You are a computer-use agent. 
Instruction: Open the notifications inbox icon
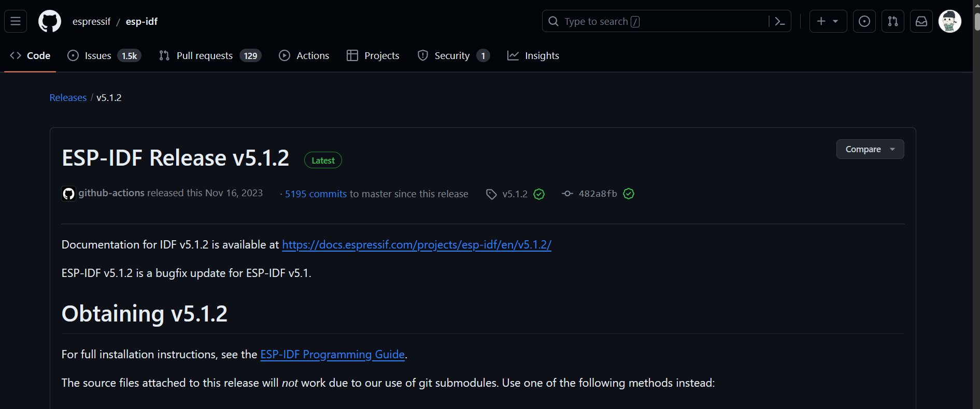point(921,21)
